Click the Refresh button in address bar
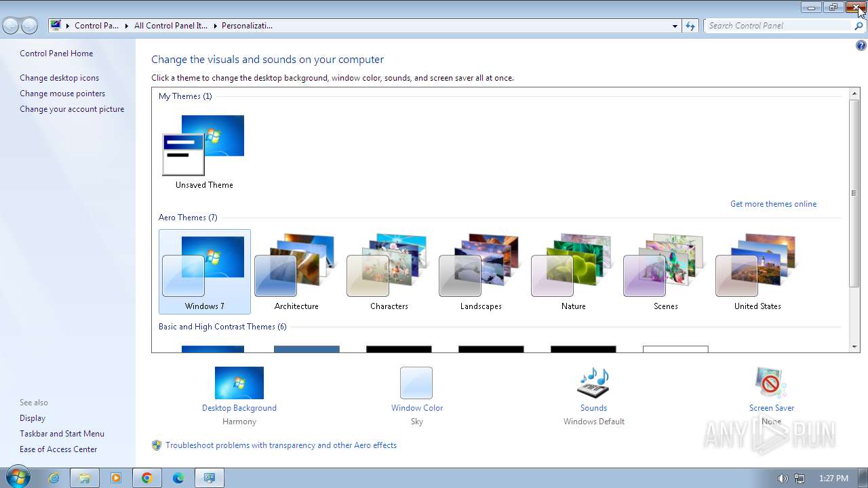868x488 pixels. pos(690,26)
